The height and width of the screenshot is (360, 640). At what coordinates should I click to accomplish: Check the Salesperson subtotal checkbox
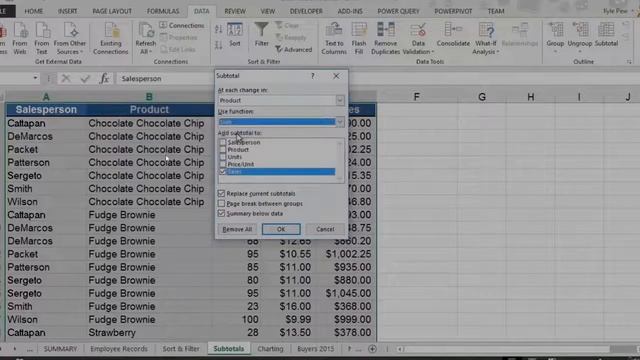[x=222, y=142]
